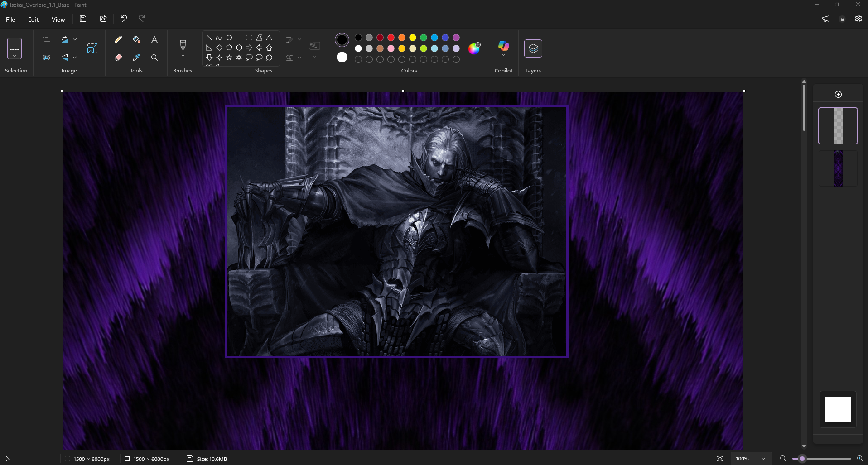
Task: Click the Rotate image icon
Action: 65,39
